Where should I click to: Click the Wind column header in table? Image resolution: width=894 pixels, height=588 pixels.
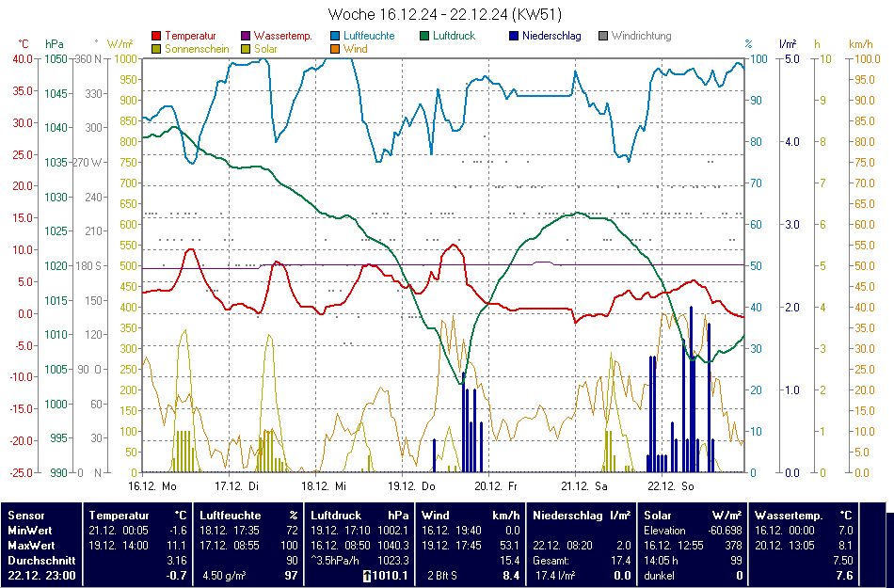coord(434,515)
